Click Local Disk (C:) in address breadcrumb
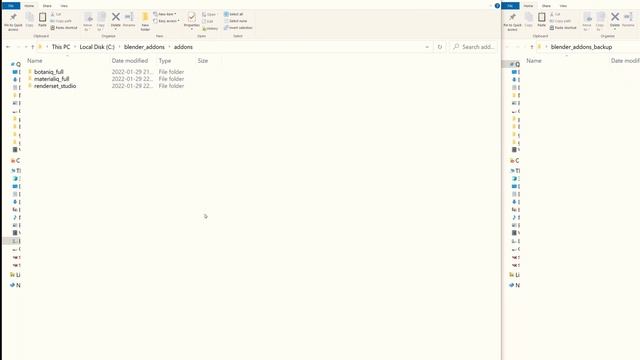Viewport: 640px width, 360px height. click(x=97, y=47)
